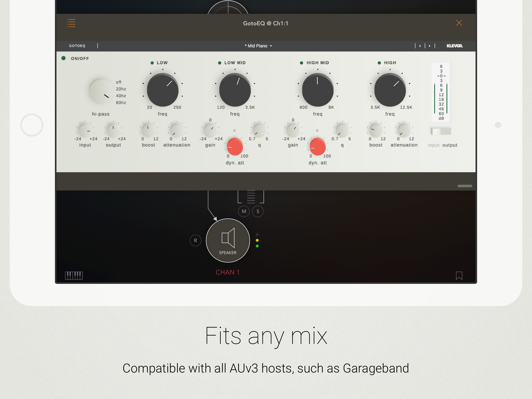Select the 40hz hi-pass option
Image resolution: width=532 pixels, height=399 pixels.
(121, 96)
